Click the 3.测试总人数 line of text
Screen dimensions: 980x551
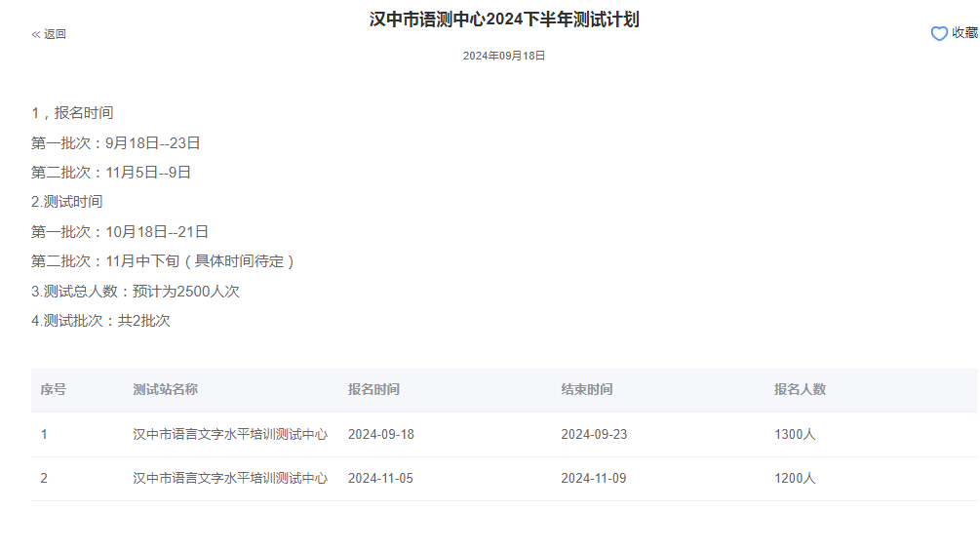(x=136, y=291)
